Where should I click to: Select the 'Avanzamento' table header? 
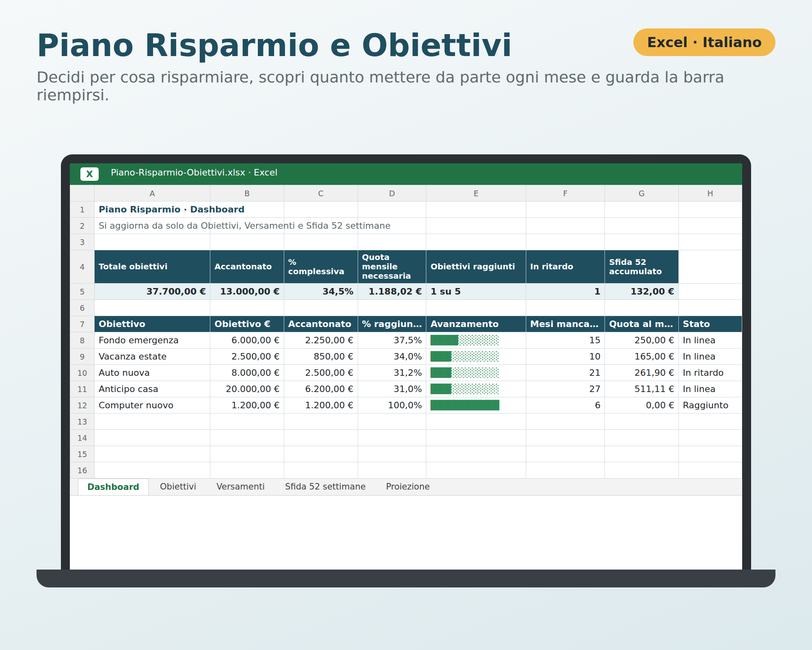click(x=476, y=324)
